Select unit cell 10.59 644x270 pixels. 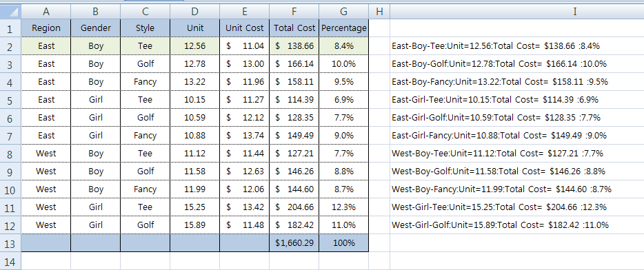coord(195,118)
